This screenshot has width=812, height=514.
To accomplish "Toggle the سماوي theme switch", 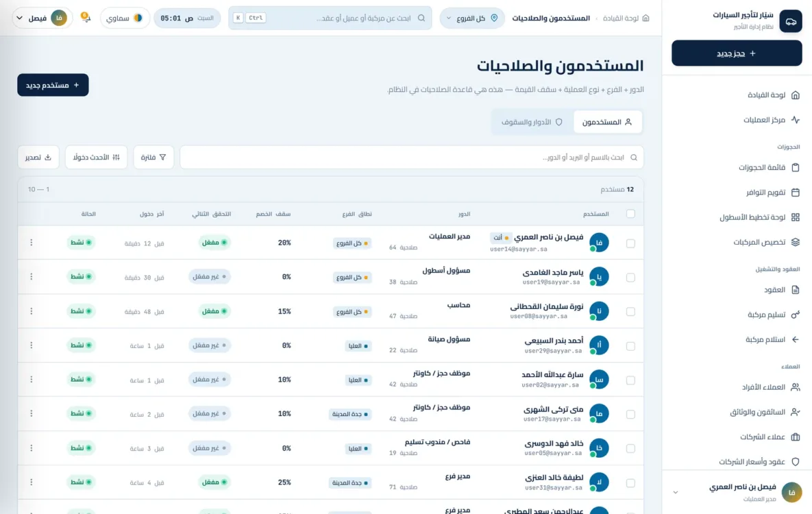I will pyautogui.click(x=125, y=18).
